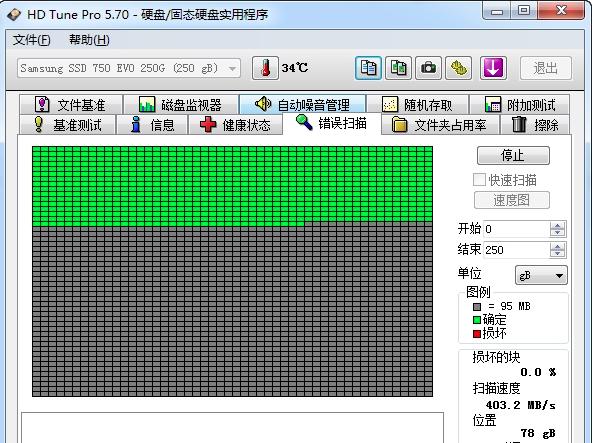Toggle the 快速扫描 checkbox
594x443 pixels.
coord(479,180)
